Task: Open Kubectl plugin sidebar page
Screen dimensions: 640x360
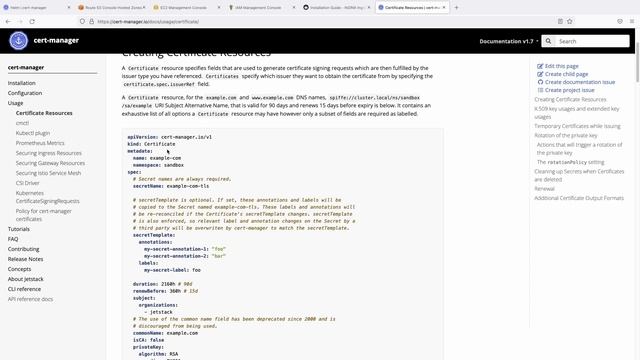Action: click(x=33, y=133)
